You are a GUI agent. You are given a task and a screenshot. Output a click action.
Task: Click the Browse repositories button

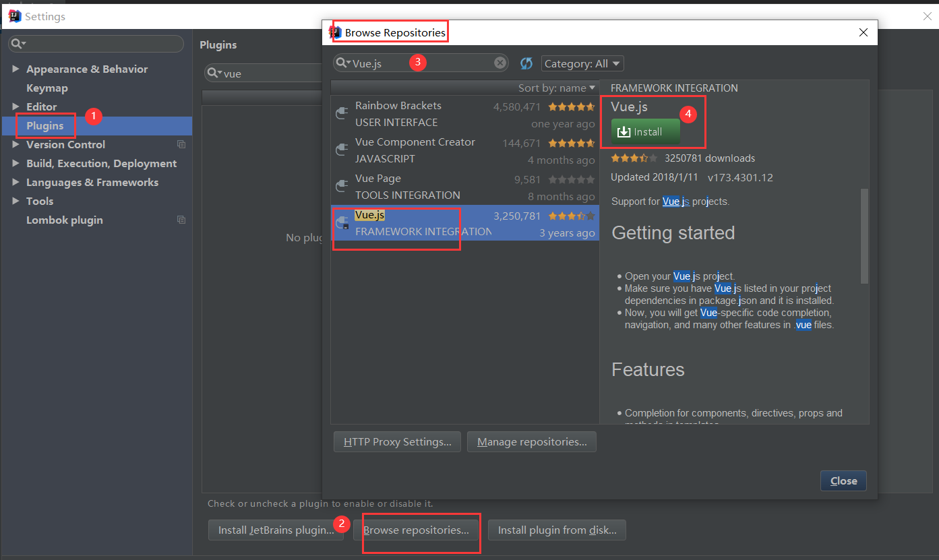coord(416,530)
